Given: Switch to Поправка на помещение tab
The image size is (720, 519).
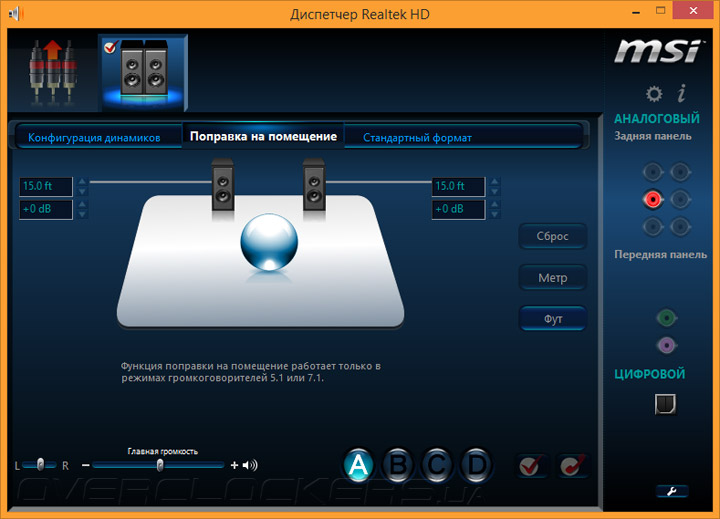Looking at the screenshot, I should tap(264, 136).
